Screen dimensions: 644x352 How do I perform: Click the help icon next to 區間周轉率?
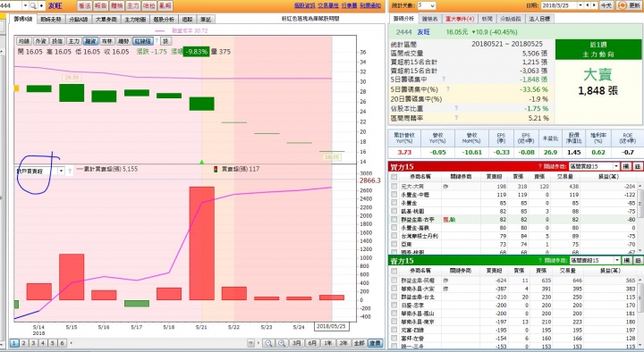point(456,118)
